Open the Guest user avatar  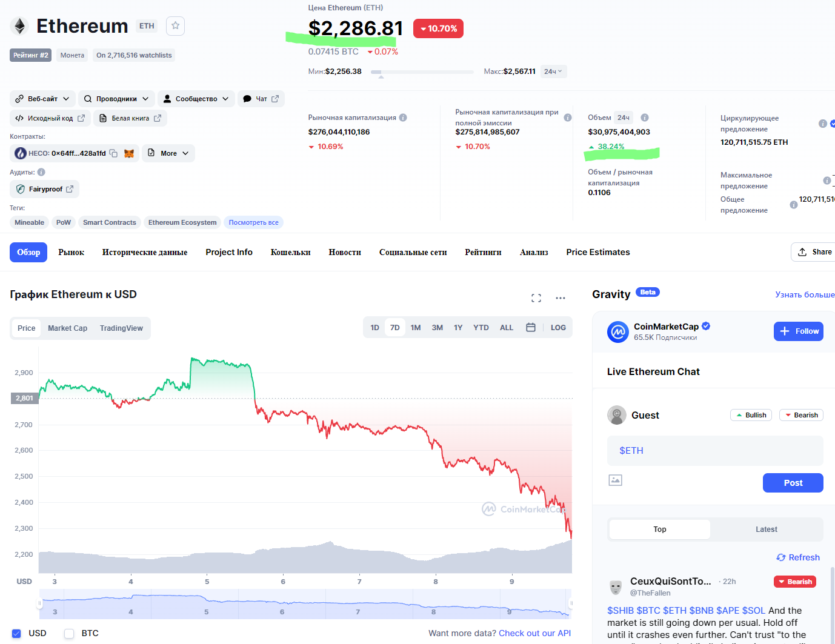click(x=617, y=415)
